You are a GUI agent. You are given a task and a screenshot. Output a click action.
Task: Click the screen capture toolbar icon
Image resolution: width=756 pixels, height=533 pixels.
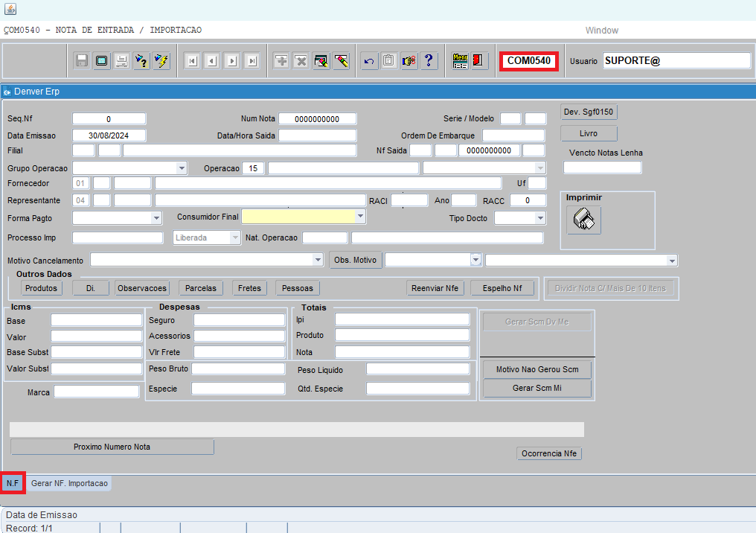pyautogui.click(x=102, y=61)
